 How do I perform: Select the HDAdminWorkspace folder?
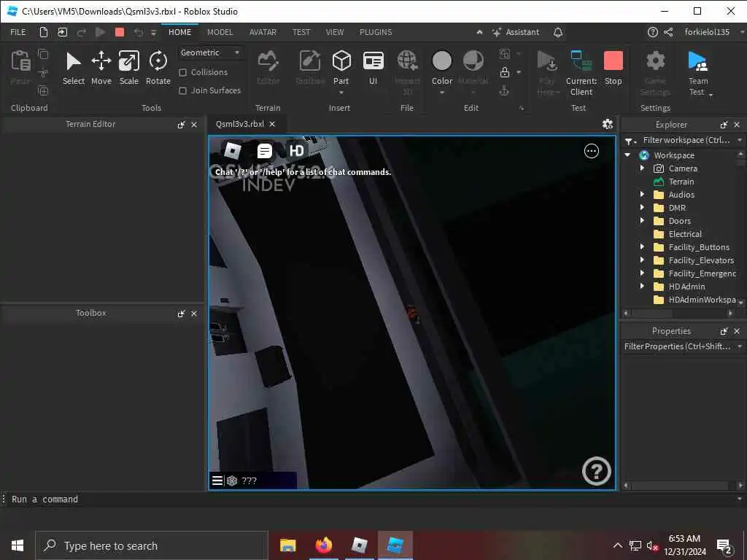coord(702,300)
